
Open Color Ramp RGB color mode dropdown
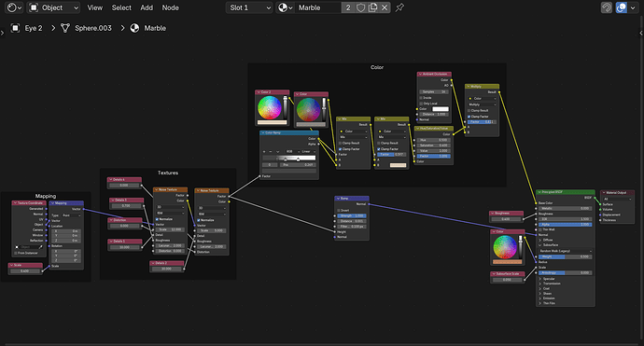pos(292,151)
